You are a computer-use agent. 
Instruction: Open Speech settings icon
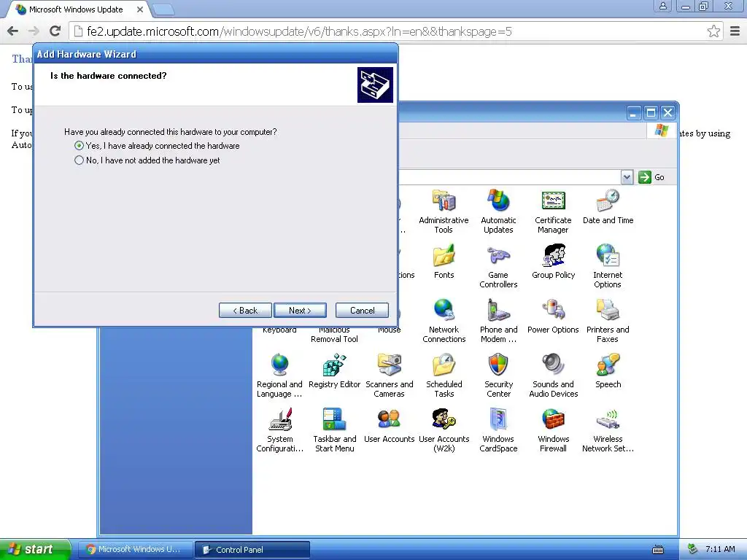tap(608, 365)
